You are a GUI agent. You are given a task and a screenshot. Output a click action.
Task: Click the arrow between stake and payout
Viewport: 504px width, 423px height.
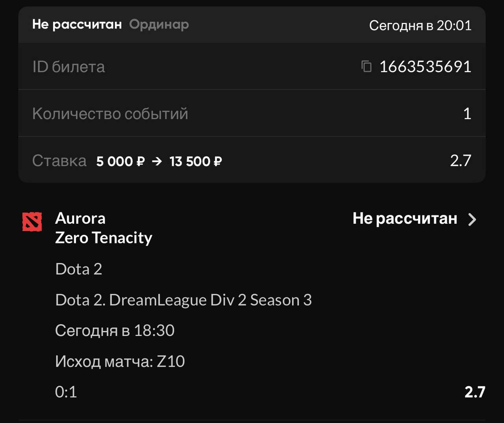(157, 161)
